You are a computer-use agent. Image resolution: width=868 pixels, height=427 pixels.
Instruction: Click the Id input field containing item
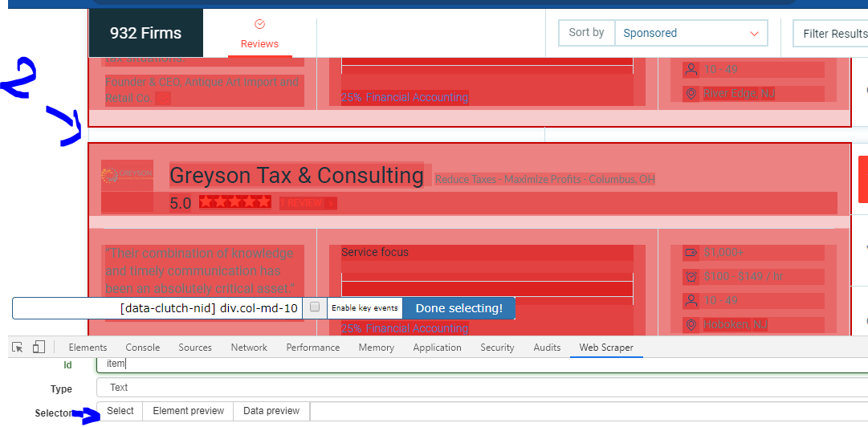482,364
